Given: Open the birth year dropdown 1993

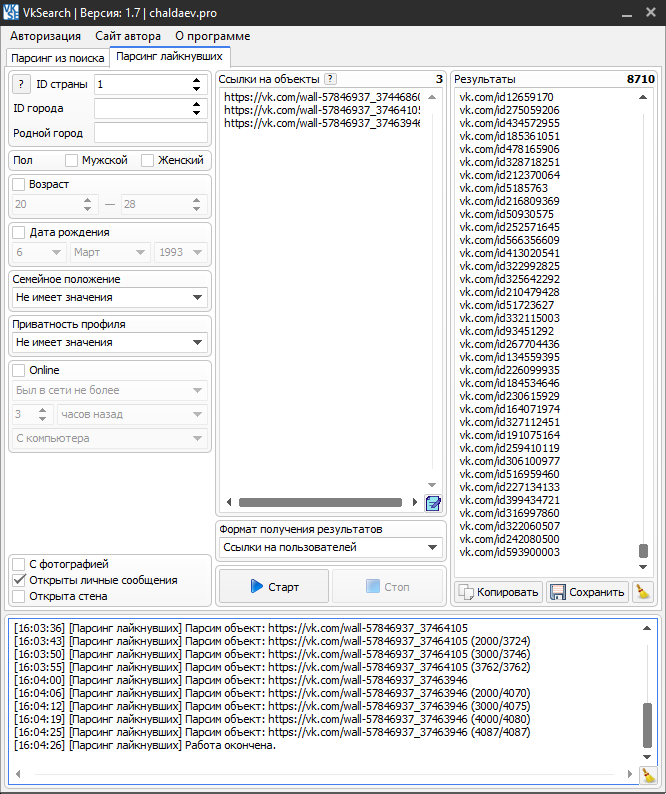Looking at the screenshot, I should click(181, 252).
